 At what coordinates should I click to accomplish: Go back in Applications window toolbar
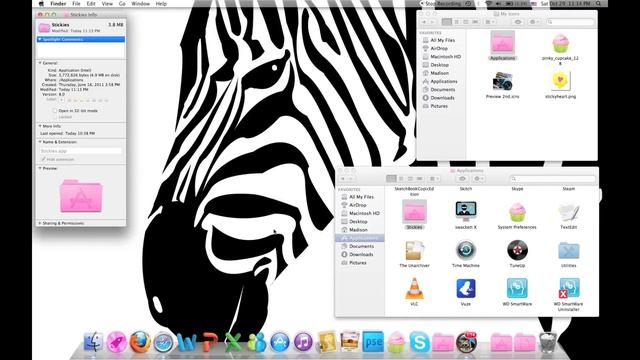pyautogui.click(x=343, y=178)
